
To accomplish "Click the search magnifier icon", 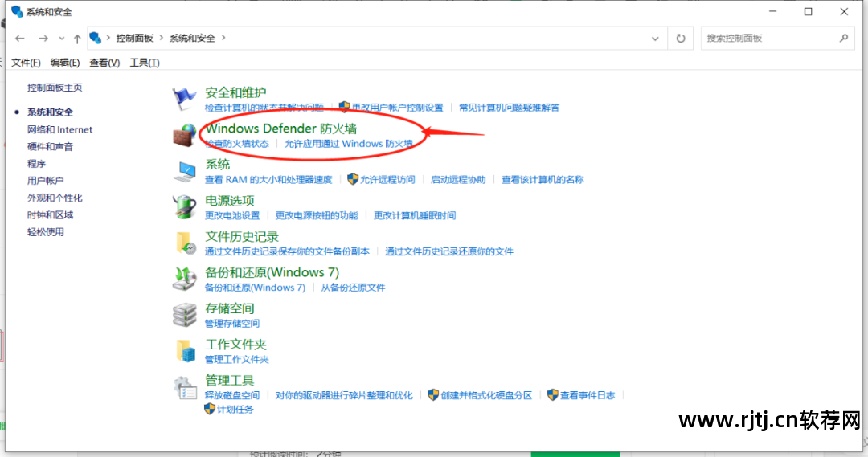I will point(844,39).
